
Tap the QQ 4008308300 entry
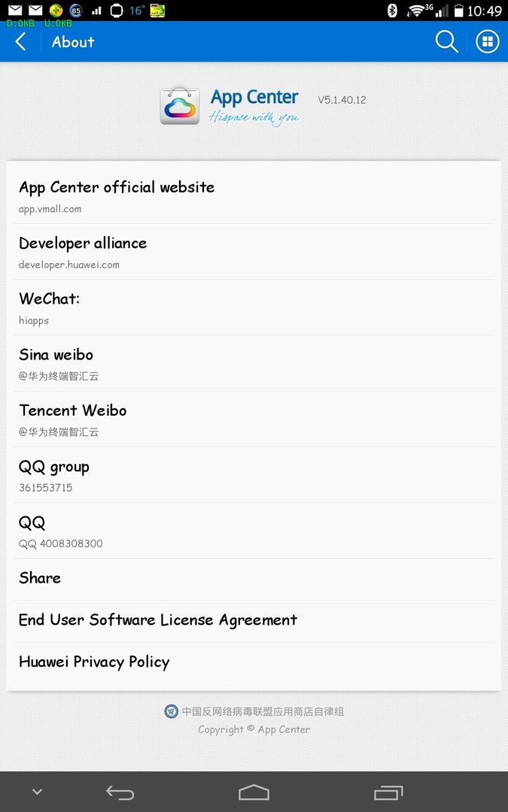pyautogui.click(x=254, y=532)
